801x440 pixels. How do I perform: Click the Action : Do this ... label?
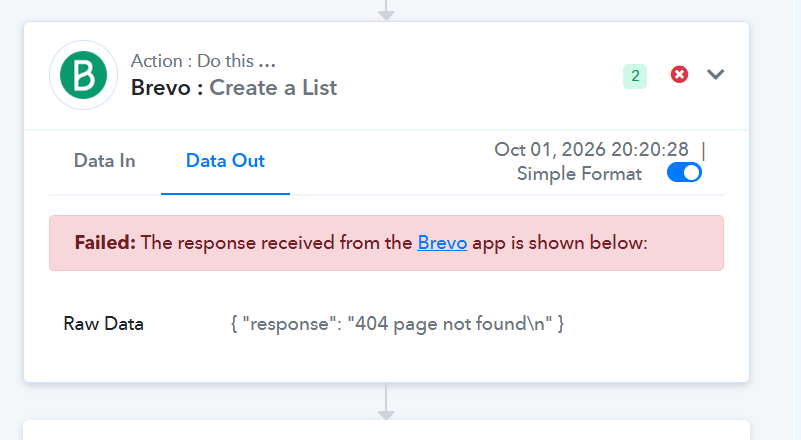[203, 61]
